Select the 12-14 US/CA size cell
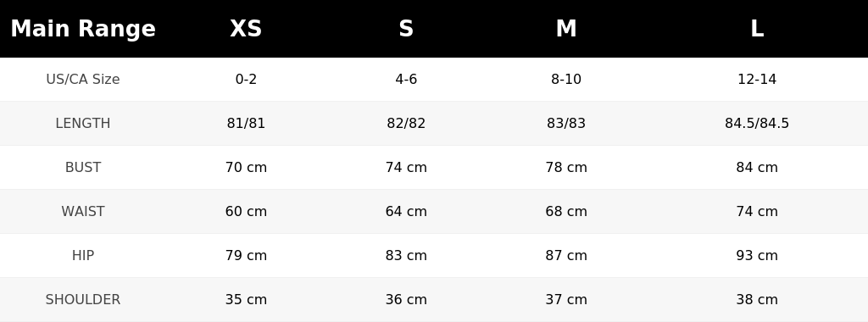The image size is (868, 322). click(757, 79)
